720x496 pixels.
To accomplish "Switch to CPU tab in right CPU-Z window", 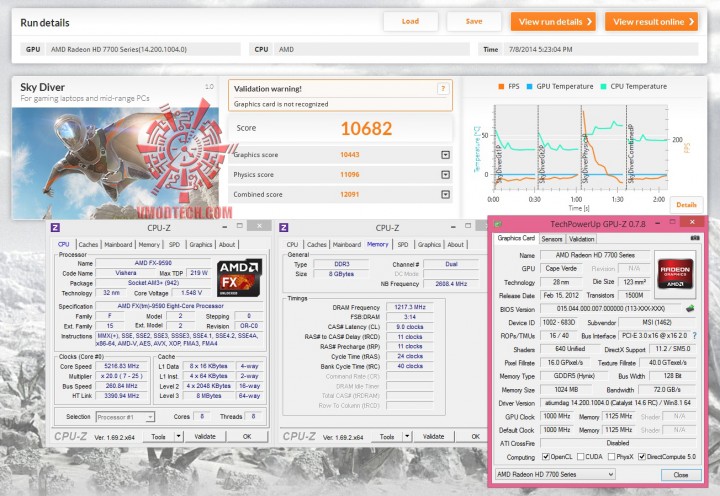I will [x=292, y=244].
